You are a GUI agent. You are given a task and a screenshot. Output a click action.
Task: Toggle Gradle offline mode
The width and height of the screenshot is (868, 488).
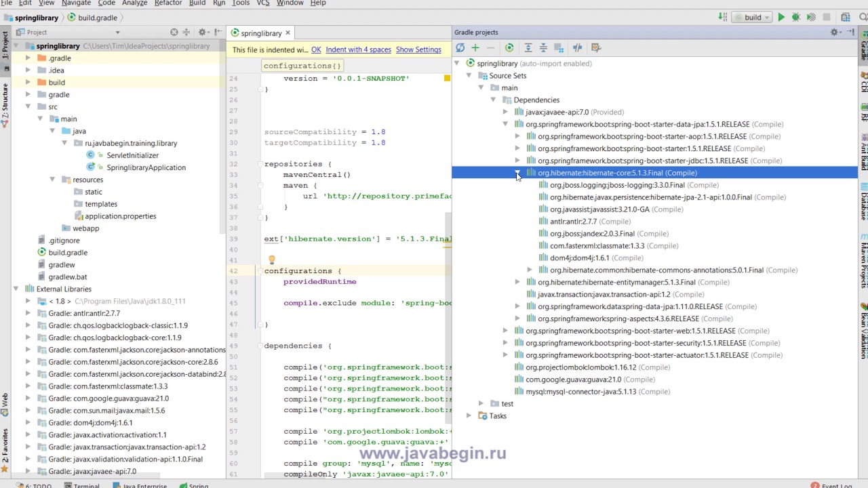[577, 47]
